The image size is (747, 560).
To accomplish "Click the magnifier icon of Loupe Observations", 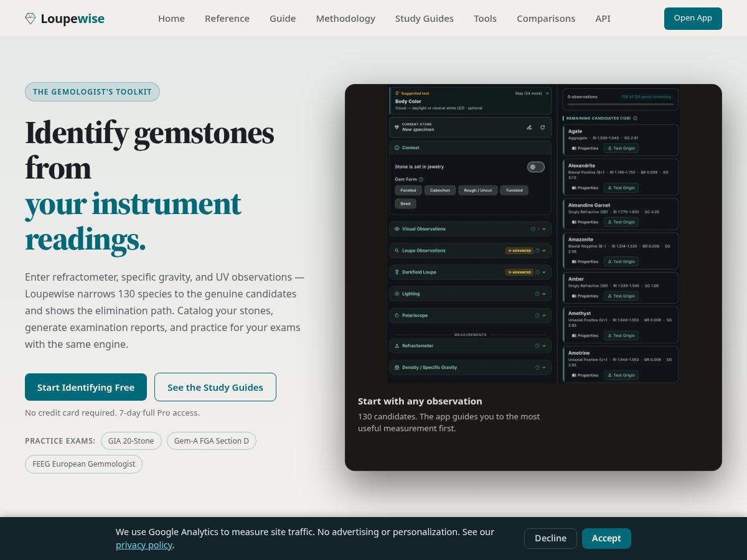I will 397,251.
